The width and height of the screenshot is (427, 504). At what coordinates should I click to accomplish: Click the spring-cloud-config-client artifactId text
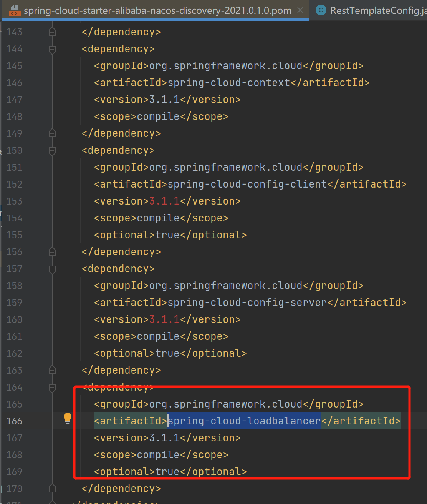point(247,184)
